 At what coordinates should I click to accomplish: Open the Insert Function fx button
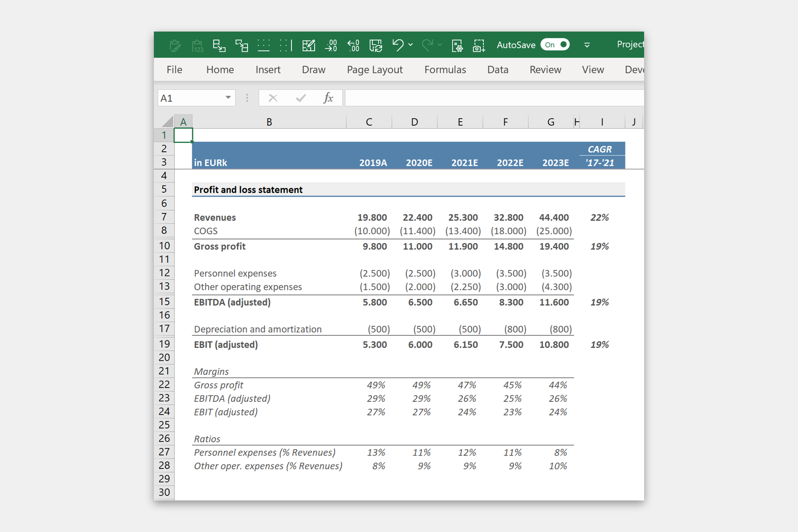[328, 98]
